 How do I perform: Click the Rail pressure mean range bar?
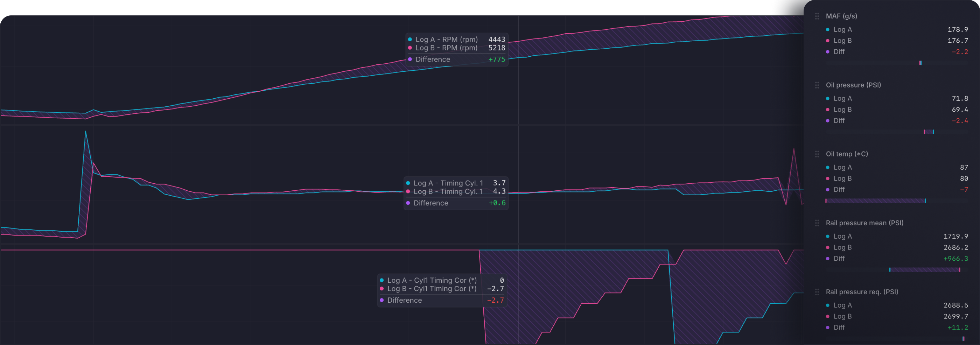click(x=924, y=270)
